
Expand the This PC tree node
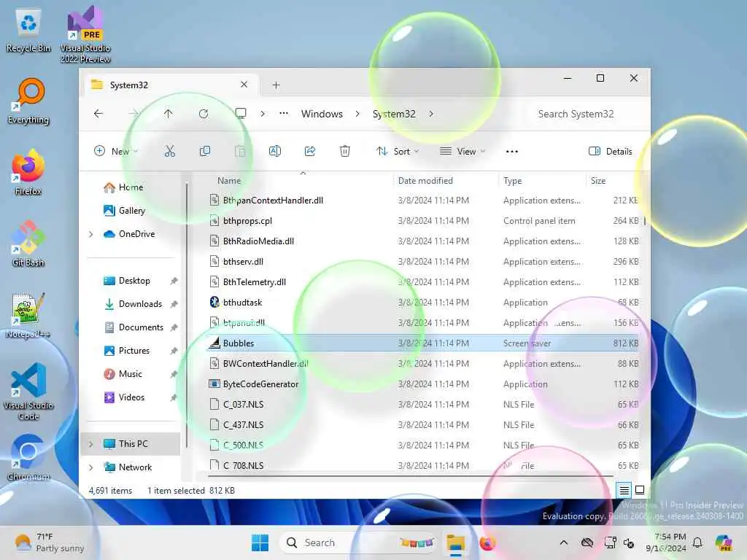tap(91, 444)
